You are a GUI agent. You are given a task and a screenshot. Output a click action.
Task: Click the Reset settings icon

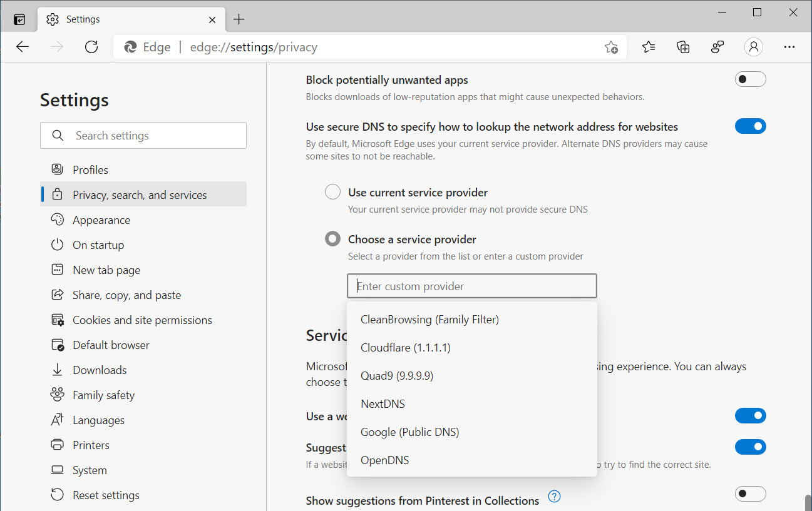coord(57,495)
